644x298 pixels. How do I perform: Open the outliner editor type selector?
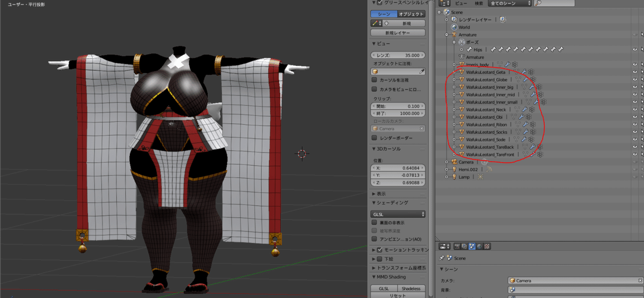(443, 3)
